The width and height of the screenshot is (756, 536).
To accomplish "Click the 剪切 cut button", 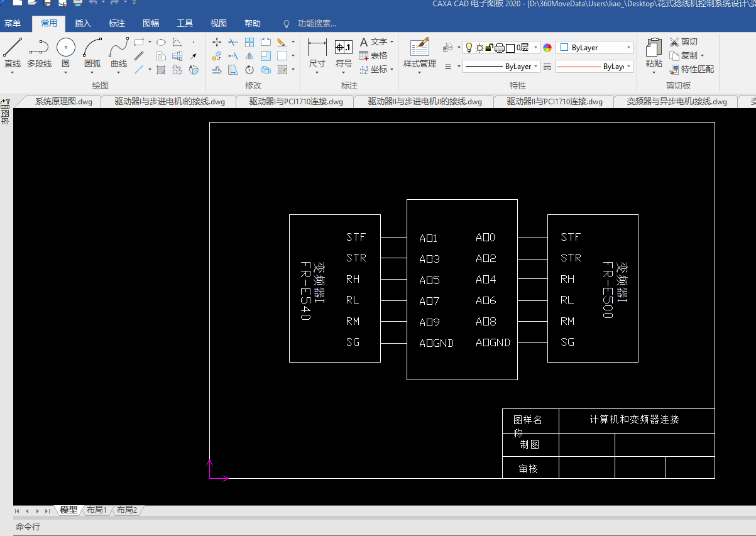I will [x=683, y=42].
